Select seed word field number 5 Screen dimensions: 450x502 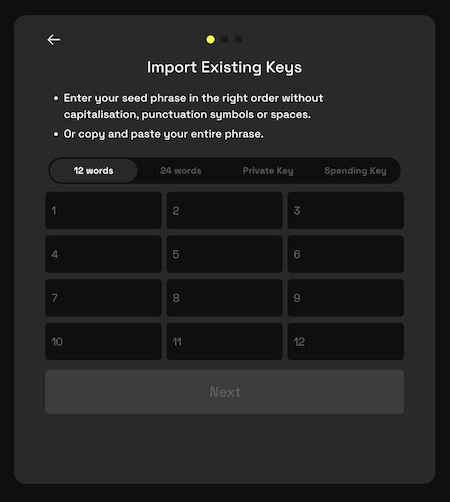(225, 254)
